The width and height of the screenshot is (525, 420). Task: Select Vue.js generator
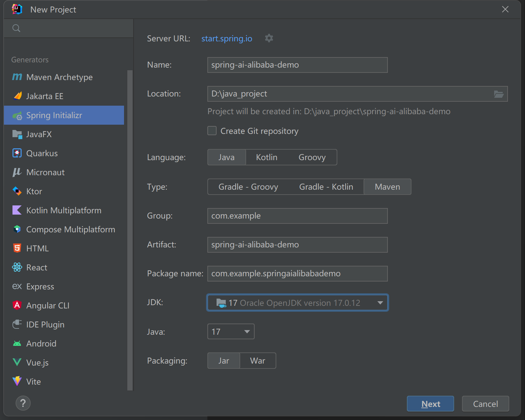[x=64, y=363]
